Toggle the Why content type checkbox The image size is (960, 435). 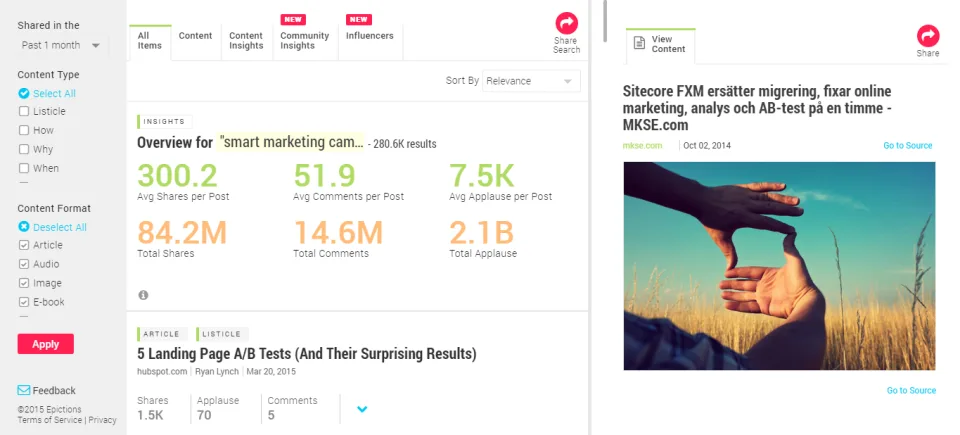24,149
